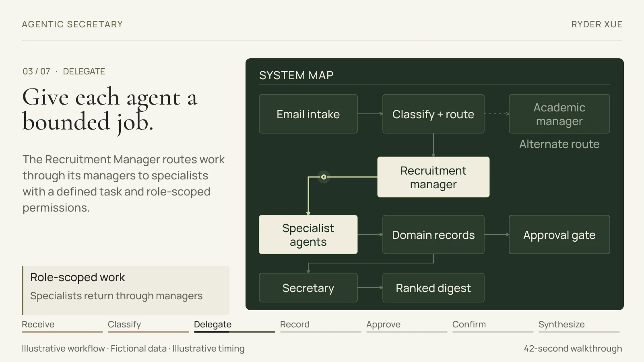Jump to the Approve step tab
The image size is (644, 362).
407,325
